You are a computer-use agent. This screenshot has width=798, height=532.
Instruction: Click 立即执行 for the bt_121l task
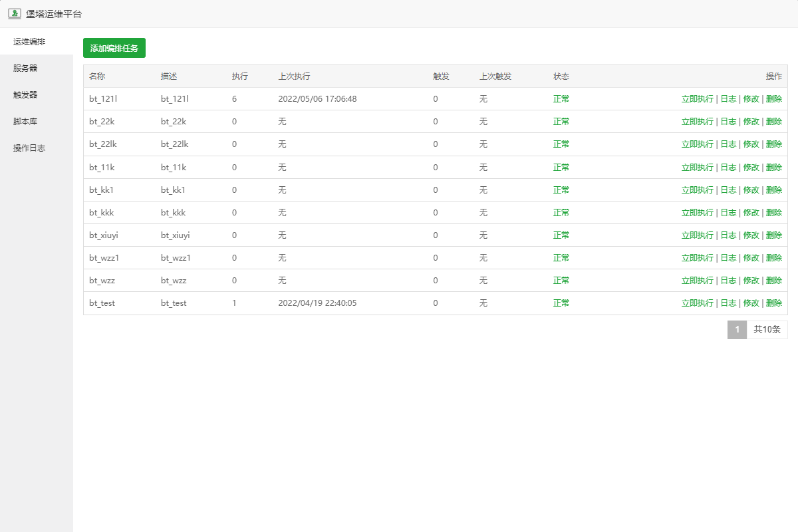(x=697, y=99)
